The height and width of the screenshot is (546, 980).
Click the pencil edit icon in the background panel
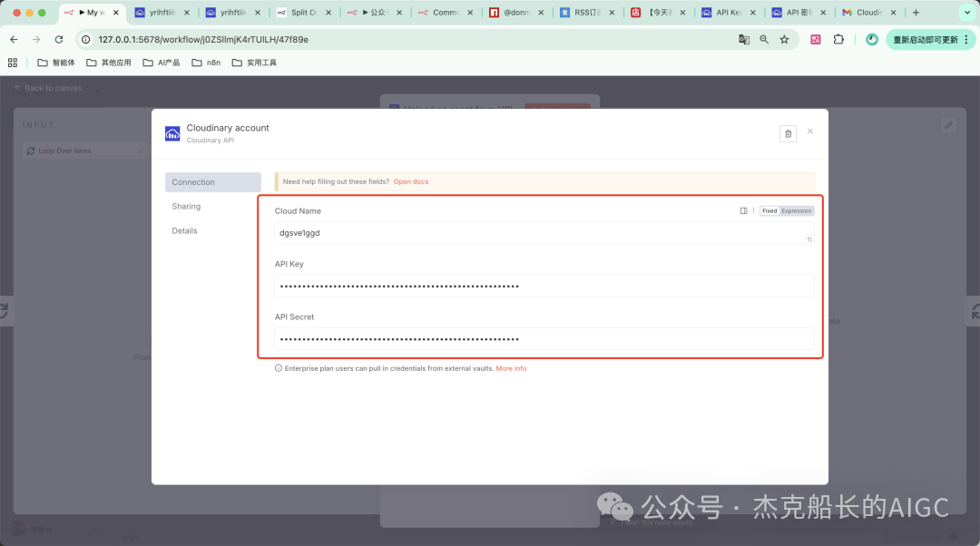pos(949,125)
